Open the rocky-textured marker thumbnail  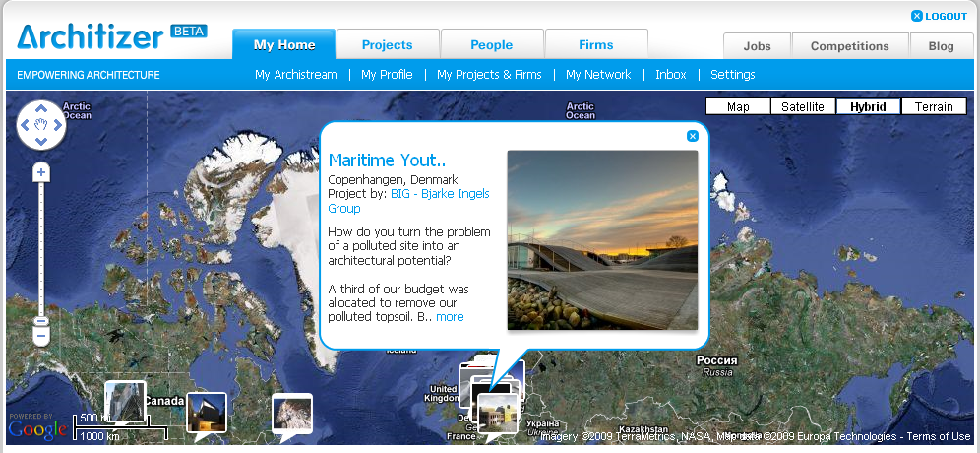pyautogui.click(x=292, y=414)
